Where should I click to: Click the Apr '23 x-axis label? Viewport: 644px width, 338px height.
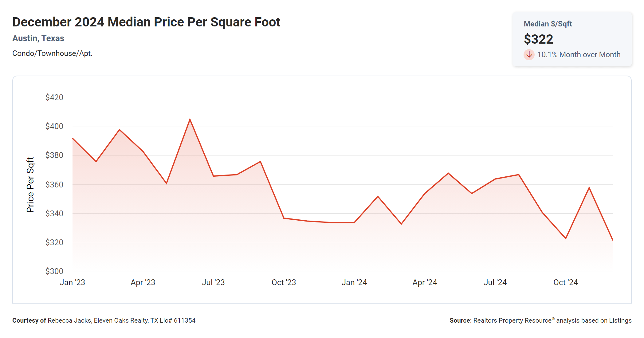point(143,282)
